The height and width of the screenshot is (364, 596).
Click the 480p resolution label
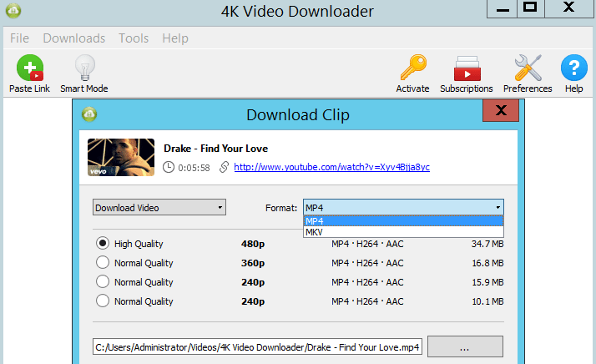(x=253, y=244)
